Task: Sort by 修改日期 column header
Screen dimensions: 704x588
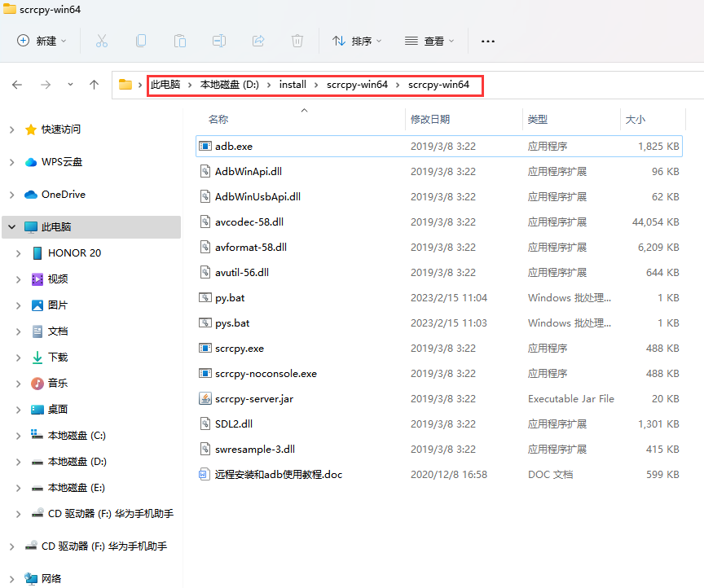Action: pyautogui.click(x=430, y=120)
